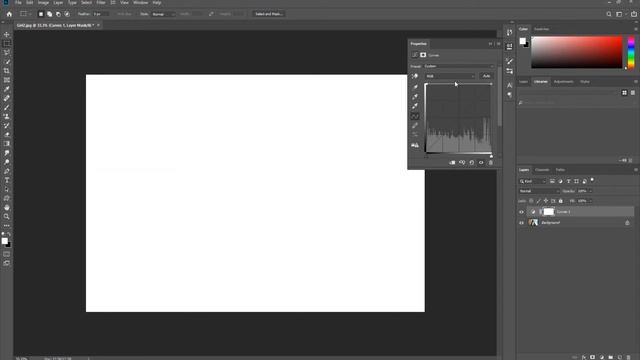Click the Select and Mask button

click(x=269, y=14)
